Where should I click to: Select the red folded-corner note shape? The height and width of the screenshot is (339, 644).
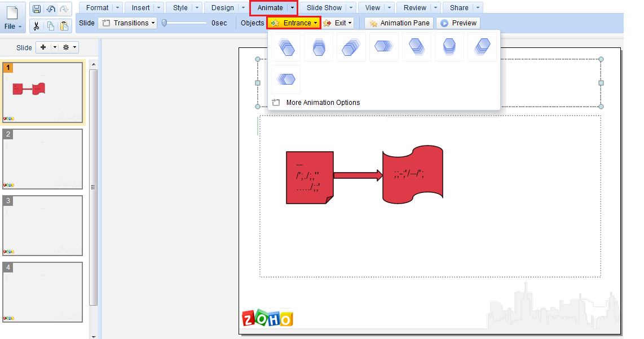coord(310,178)
